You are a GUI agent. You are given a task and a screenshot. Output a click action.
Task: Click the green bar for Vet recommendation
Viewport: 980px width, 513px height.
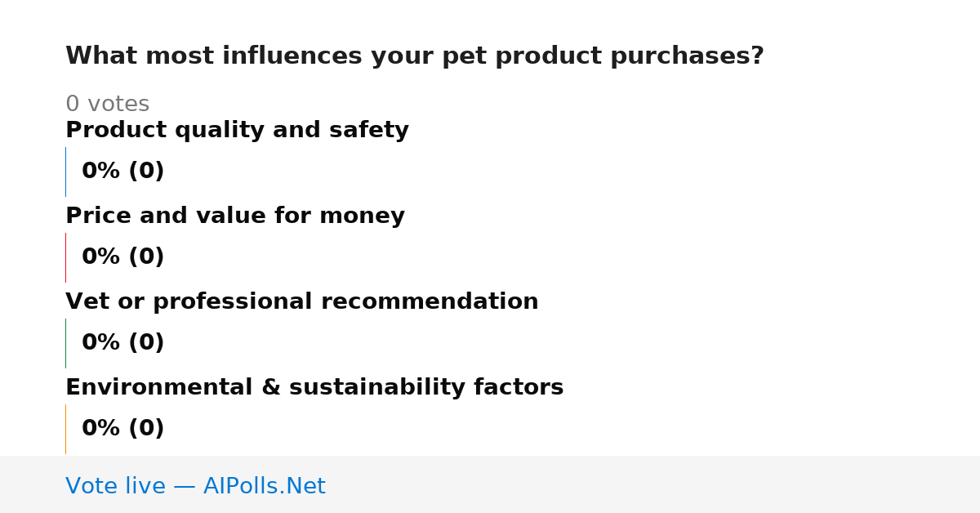pyautogui.click(x=66, y=343)
